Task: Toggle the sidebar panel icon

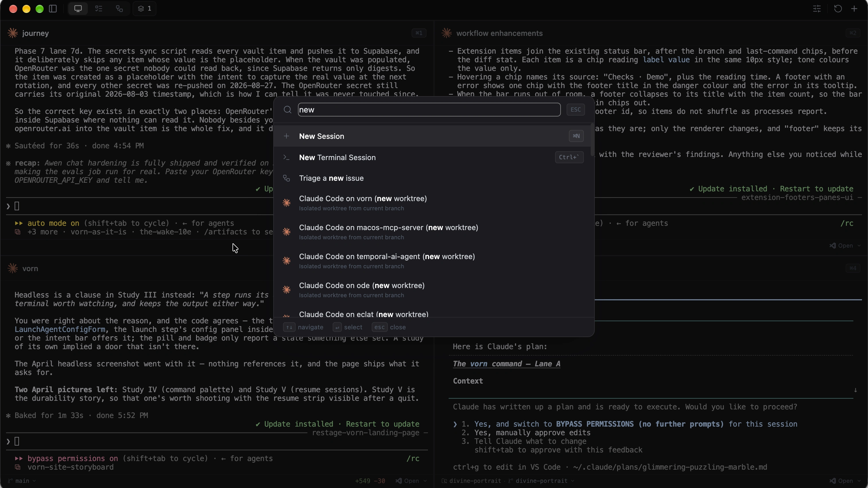Action: 53,8
